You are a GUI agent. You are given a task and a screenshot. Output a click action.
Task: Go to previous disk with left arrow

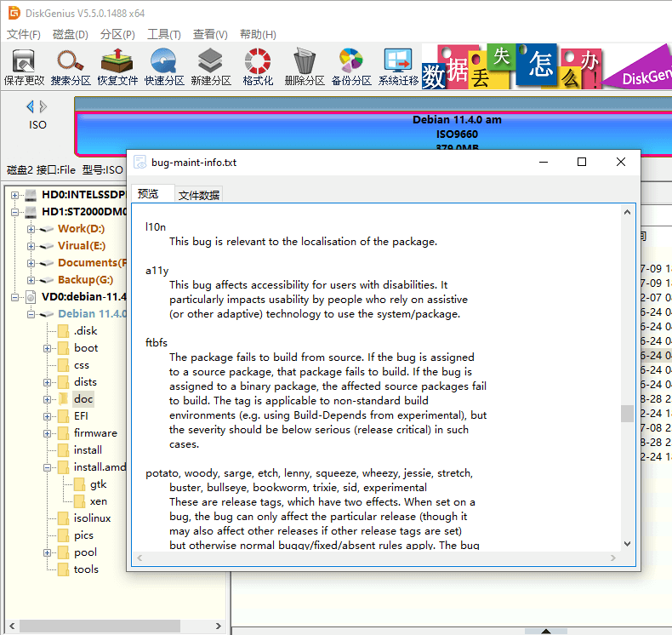[31, 106]
